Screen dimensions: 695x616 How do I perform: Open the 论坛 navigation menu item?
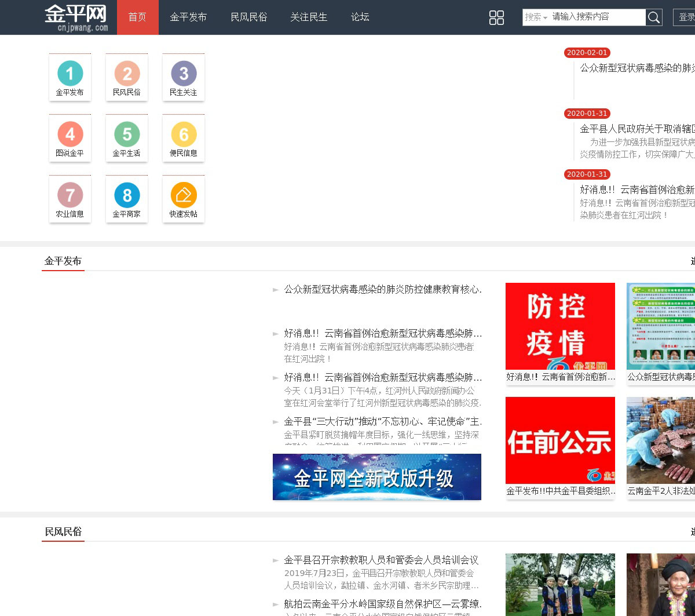(x=360, y=17)
